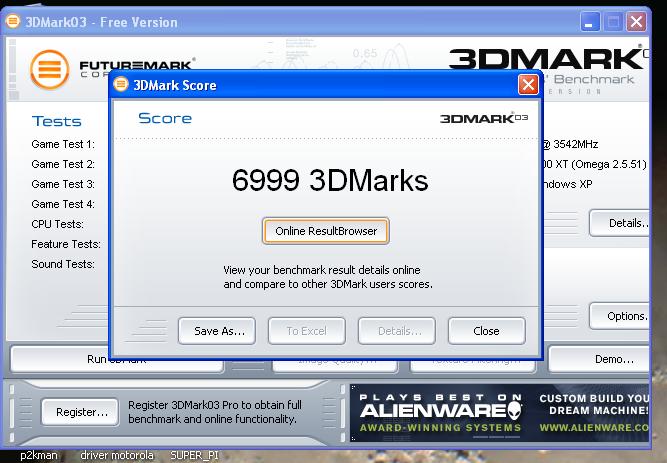
Task: Click the 'Game Test 2:' label
Action: tap(63, 164)
